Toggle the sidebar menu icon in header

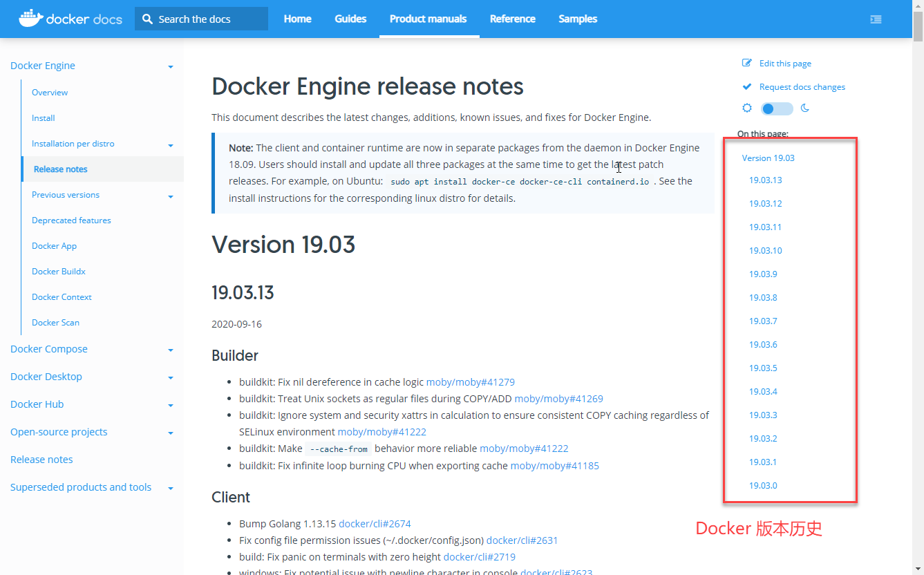(876, 19)
